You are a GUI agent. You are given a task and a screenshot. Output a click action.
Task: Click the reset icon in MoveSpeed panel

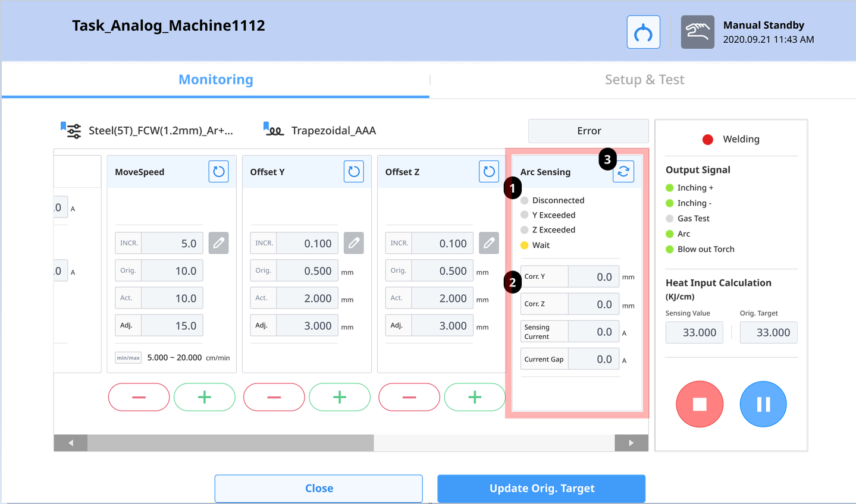click(218, 172)
